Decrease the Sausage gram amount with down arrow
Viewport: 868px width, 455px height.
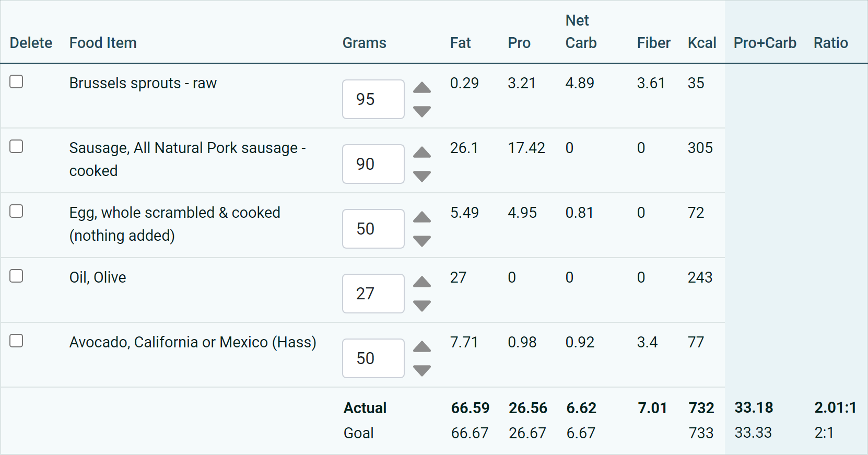422,177
